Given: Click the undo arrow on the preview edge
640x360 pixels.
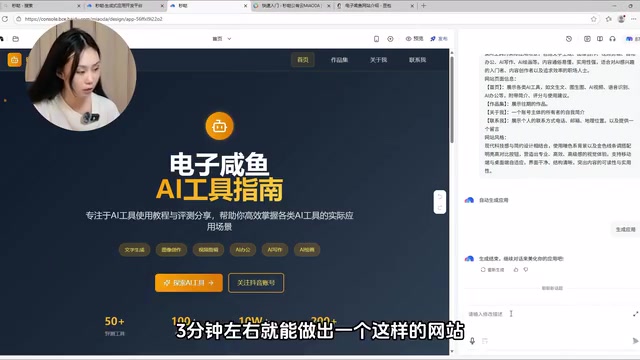Looking at the screenshot, I should pos(440,196).
